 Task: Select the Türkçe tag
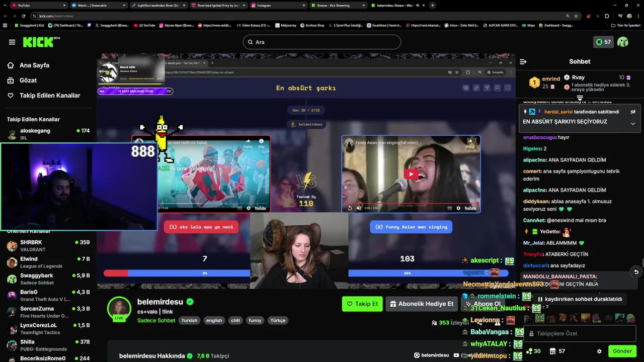(x=278, y=320)
